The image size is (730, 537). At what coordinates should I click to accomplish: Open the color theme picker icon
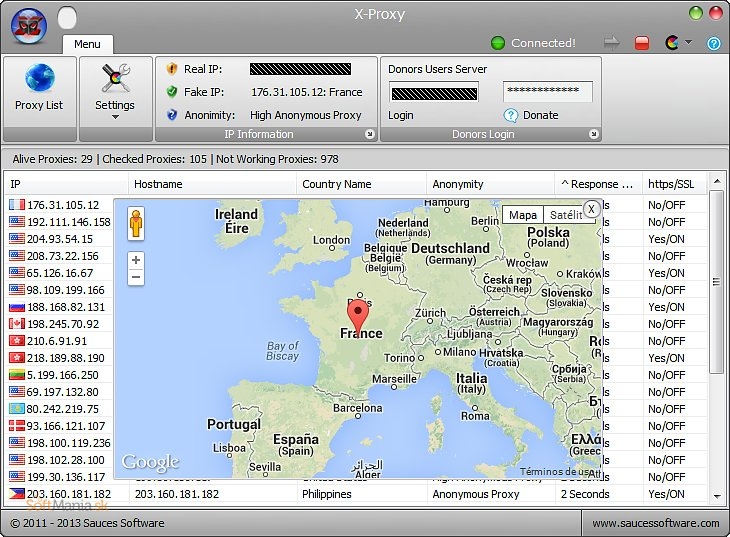[671, 43]
